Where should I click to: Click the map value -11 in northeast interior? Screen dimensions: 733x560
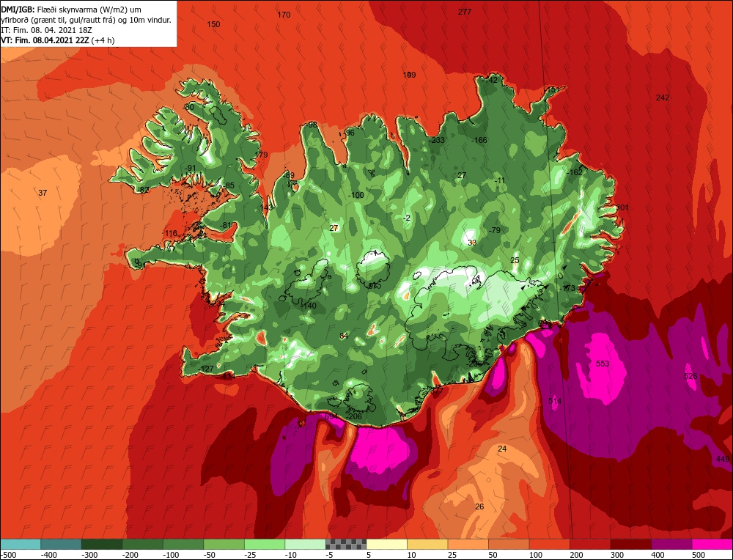click(499, 180)
